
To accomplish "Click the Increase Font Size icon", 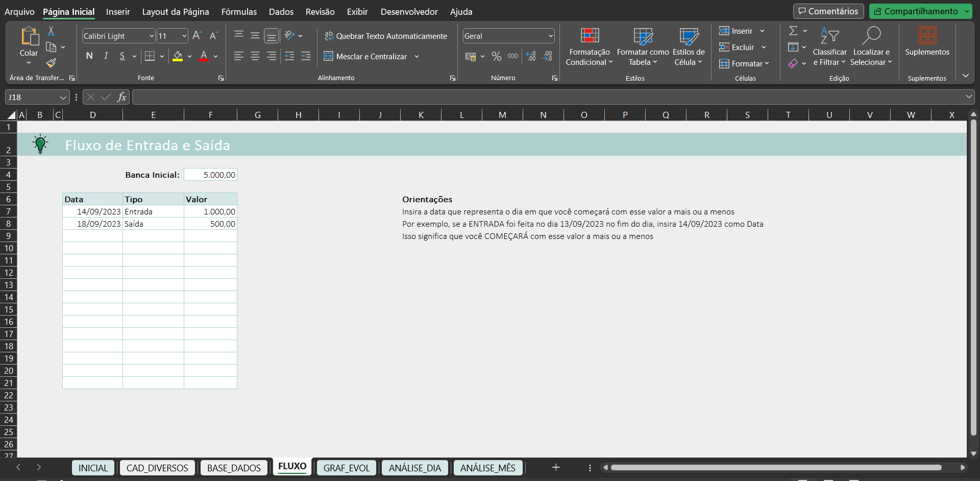I will click(x=197, y=36).
